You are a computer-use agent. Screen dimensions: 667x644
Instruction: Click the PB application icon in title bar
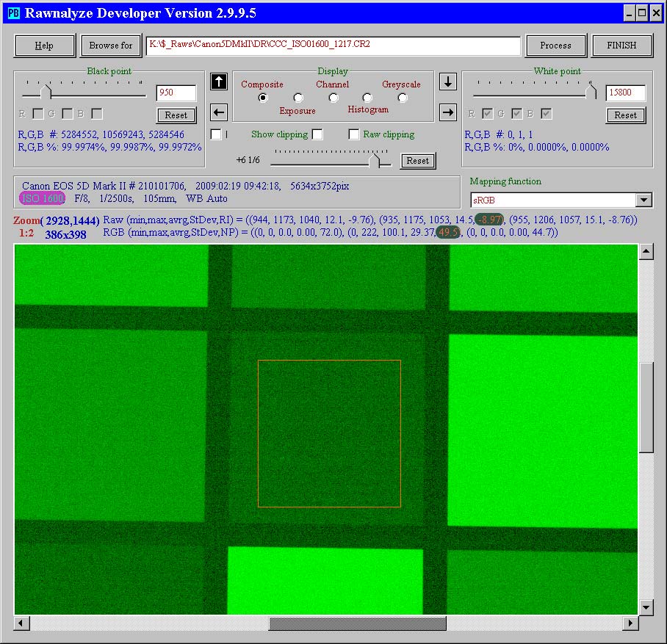point(13,12)
